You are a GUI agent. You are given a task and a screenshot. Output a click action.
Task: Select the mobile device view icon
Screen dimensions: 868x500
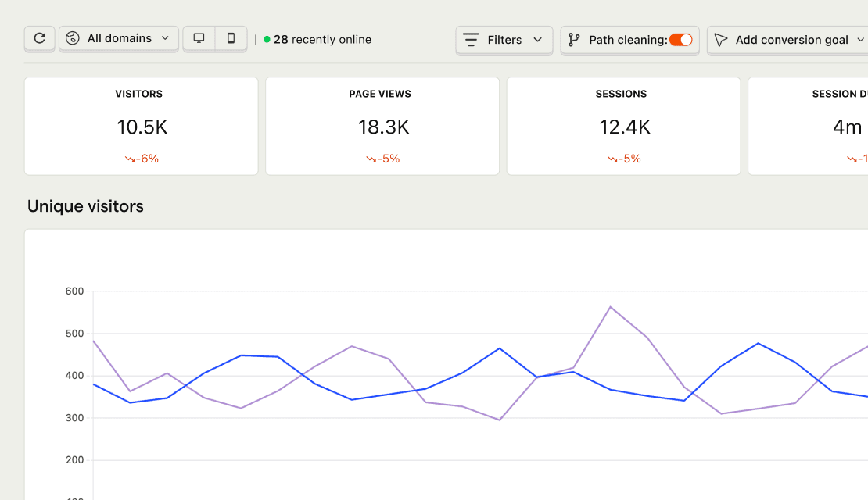231,39
